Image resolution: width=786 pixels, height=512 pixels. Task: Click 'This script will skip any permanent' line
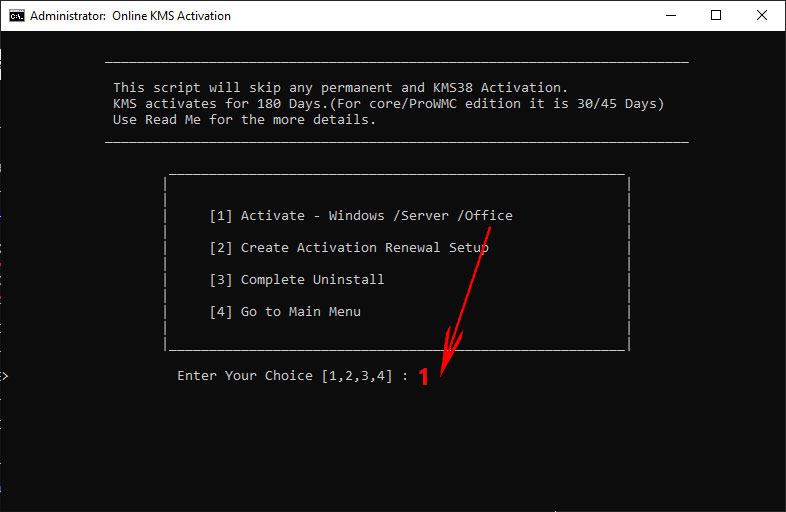pyautogui.click(x=340, y=88)
